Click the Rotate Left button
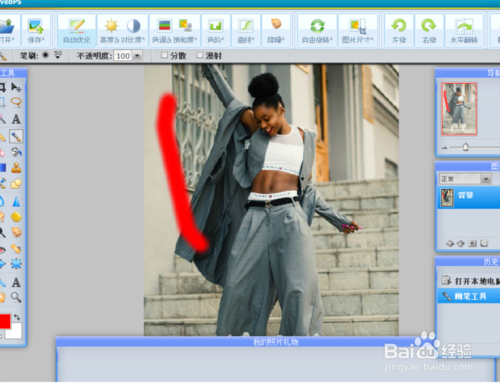The image size is (500, 384). point(399,31)
